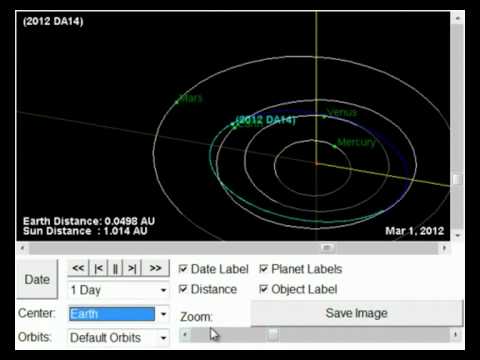Screen dimensions: 480x360
Task: Click the horizontal scrollbar thumb under orbit view
Action: click(327, 248)
